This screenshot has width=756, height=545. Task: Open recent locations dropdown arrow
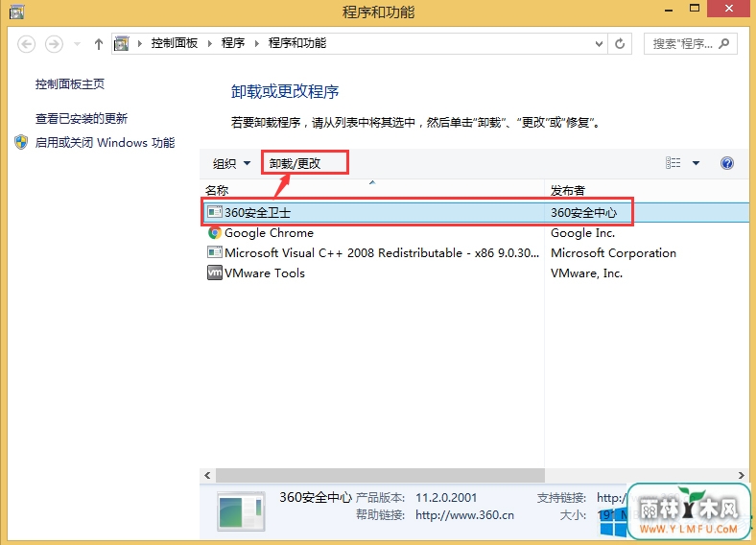click(76, 43)
